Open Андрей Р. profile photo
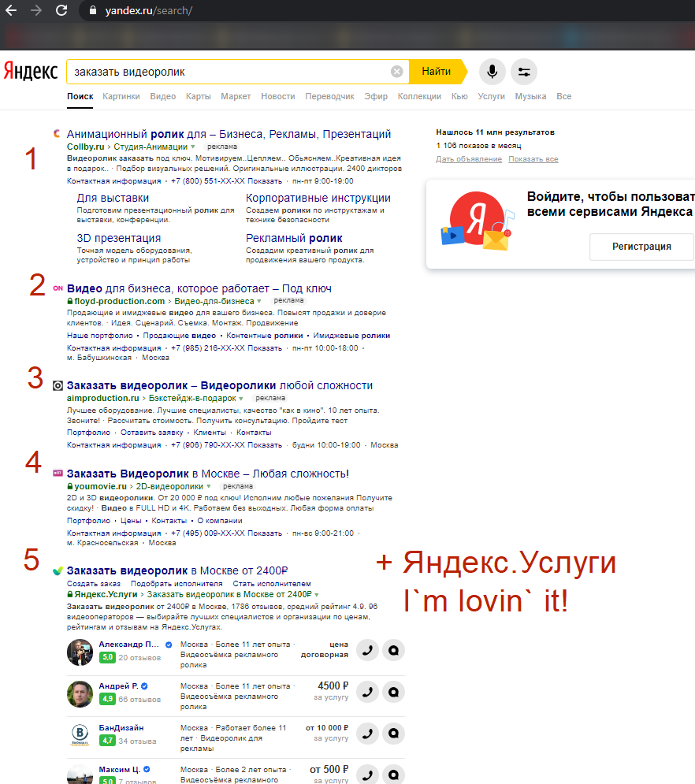The height and width of the screenshot is (784, 695). (x=80, y=694)
